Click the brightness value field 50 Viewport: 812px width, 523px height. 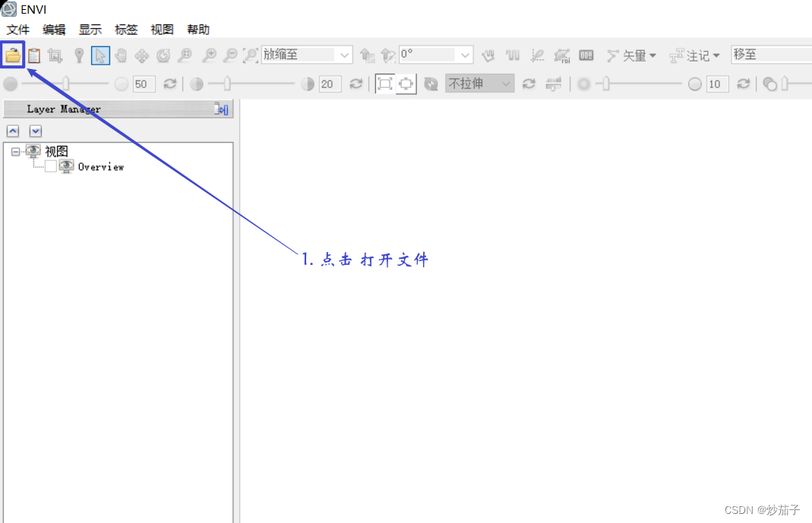coord(144,83)
